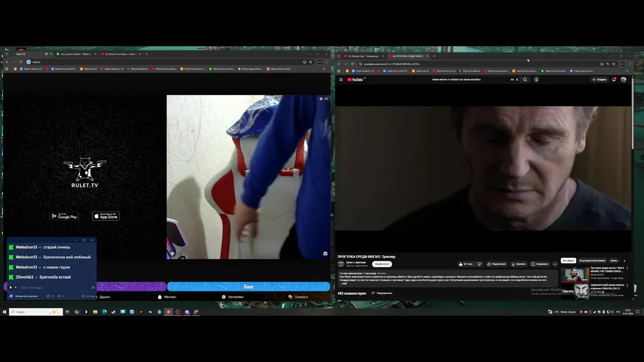Open YouTube notifications bell
Viewport: 644px width, 362px height.
point(614,79)
